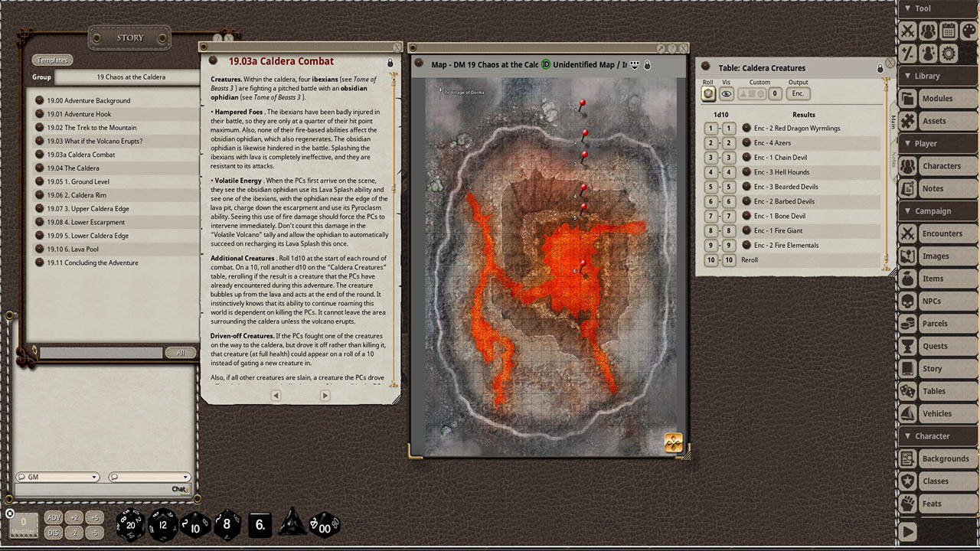Open the Combat Tracker
Screen dimensions: 980x551
point(908,31)
